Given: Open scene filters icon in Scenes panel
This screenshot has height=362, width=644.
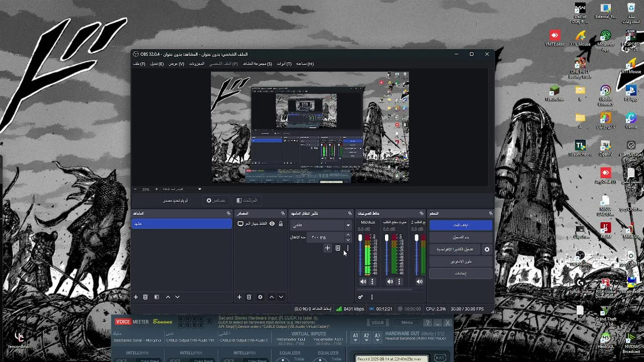Looking at the screenshot, I should (x=156, y=297).
